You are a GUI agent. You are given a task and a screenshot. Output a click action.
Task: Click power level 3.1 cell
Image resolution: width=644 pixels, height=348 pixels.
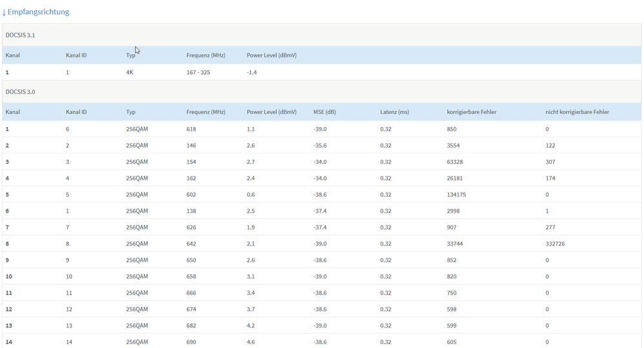click(251, 276)
